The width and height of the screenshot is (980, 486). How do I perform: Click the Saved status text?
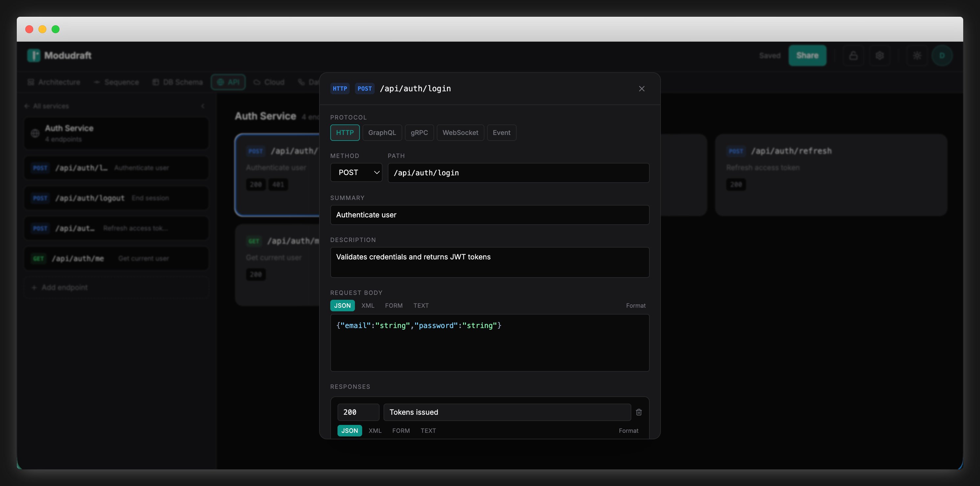point(770,55)
